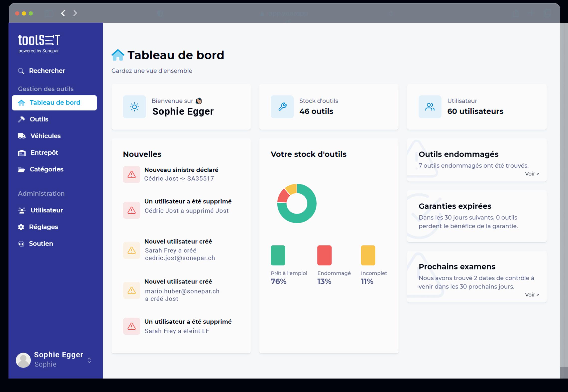Click the green Prêt à l'emploi swatch

(x=278, y=255)
